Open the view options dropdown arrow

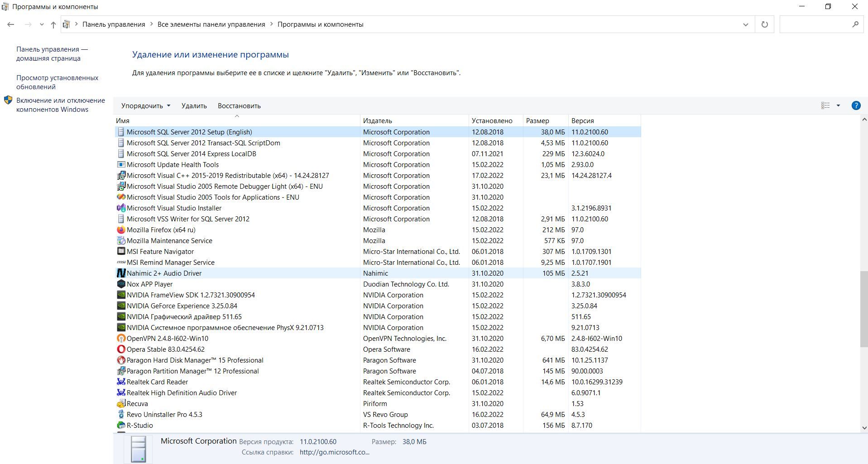click(838, 105)
